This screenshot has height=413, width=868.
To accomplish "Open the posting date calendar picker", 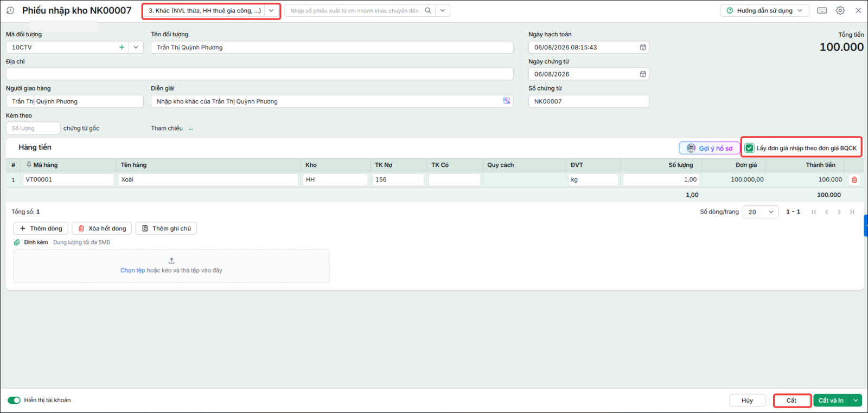I will point(643,47).
